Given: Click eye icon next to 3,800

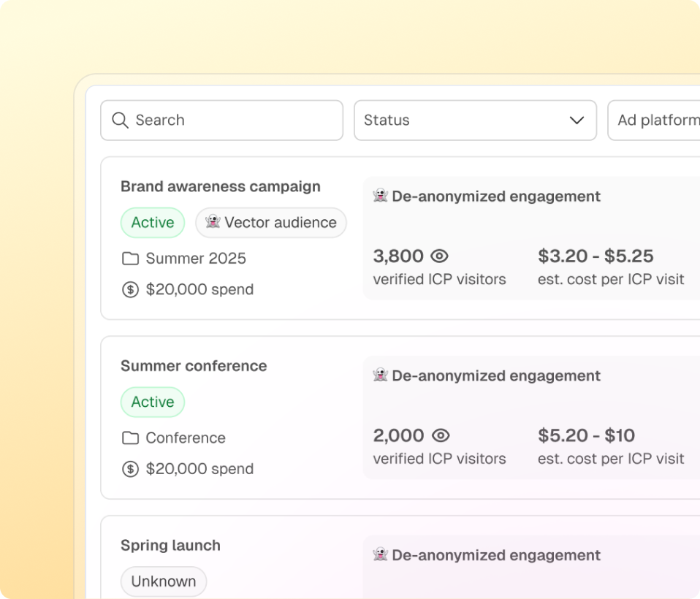Looking at the screenshot, I should [x=439, y=256].
